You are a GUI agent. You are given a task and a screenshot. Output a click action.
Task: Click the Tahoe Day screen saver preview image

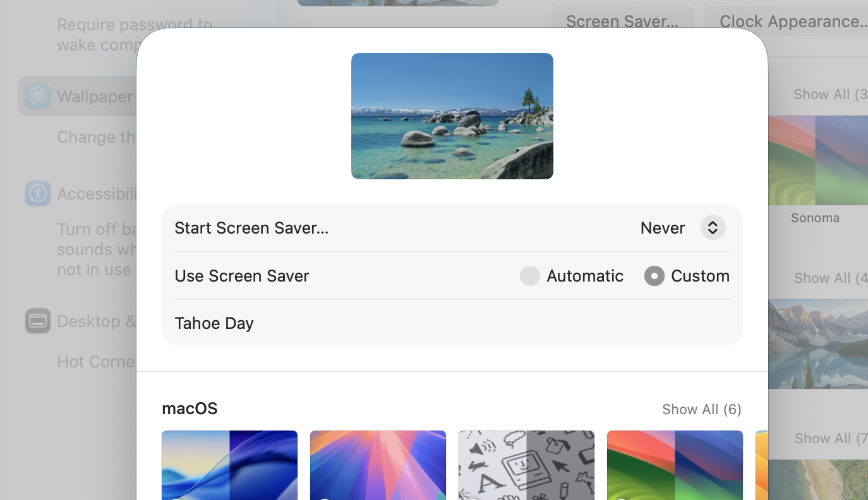(452, 116)
